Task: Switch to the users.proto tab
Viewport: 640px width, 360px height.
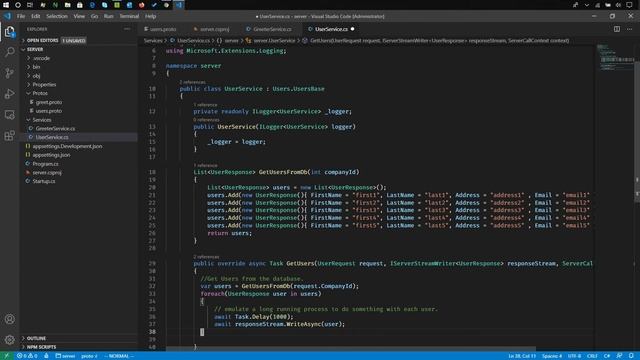Action: (x=163, y=29)
